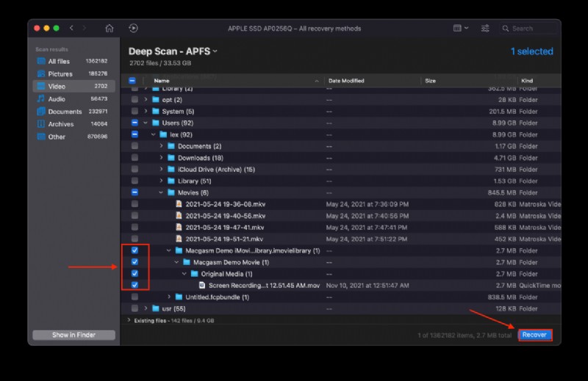
Task: Click the Archives icon in sidebar
Action: tap(41, 124)
